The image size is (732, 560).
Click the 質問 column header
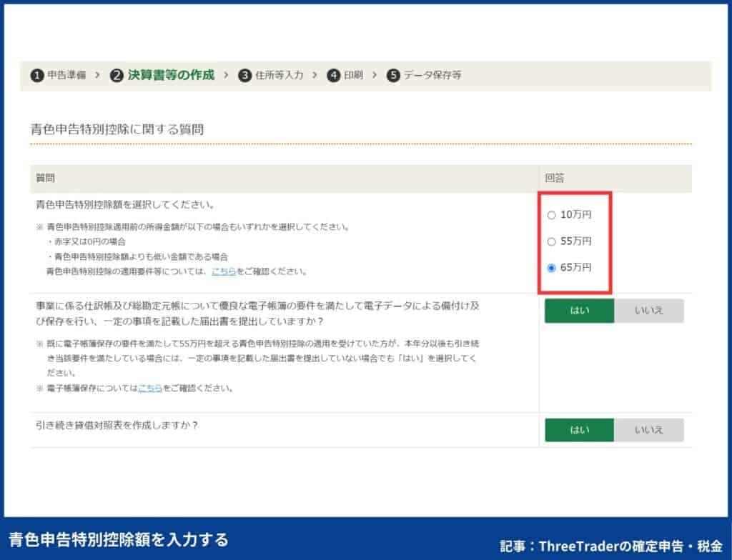(45, 179)
